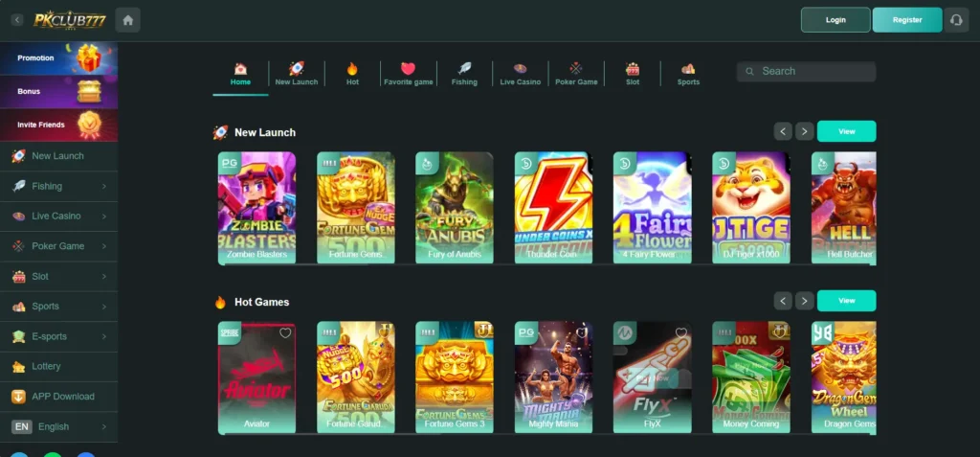The width and height of the screenshot is (980, 457).
Task: Click the Fishing fish icon in sidebar
Action: pos(19,186)
